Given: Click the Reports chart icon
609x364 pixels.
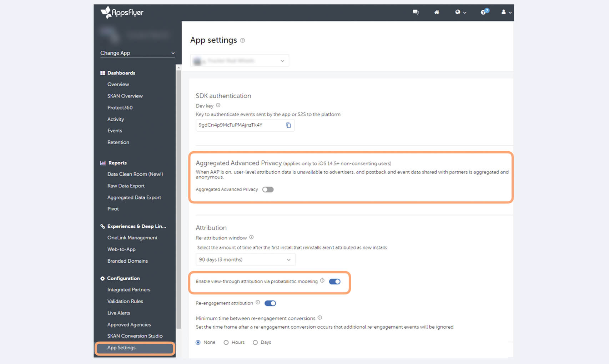Looking at the screenshot, I should (x=103, y=163).
